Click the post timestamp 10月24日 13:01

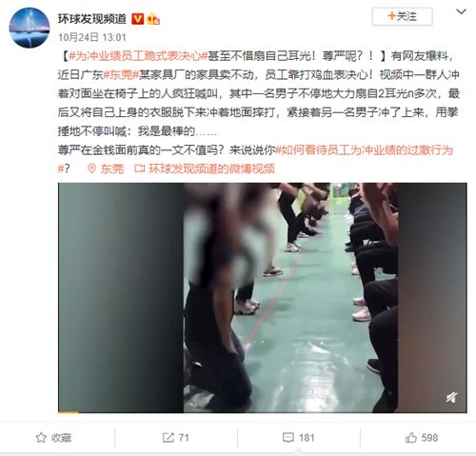[92, 37]
